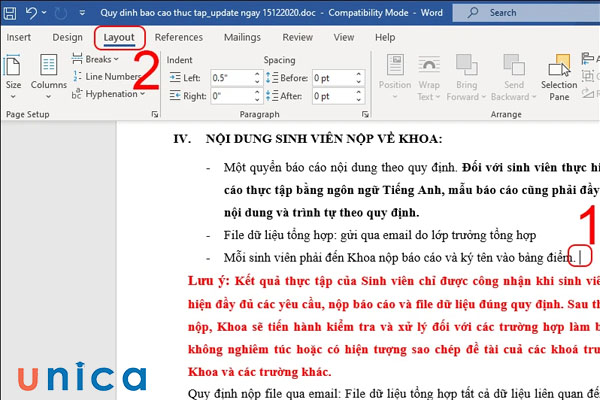
Task: Click the Spacing Before value field
Action: (333, 78)
